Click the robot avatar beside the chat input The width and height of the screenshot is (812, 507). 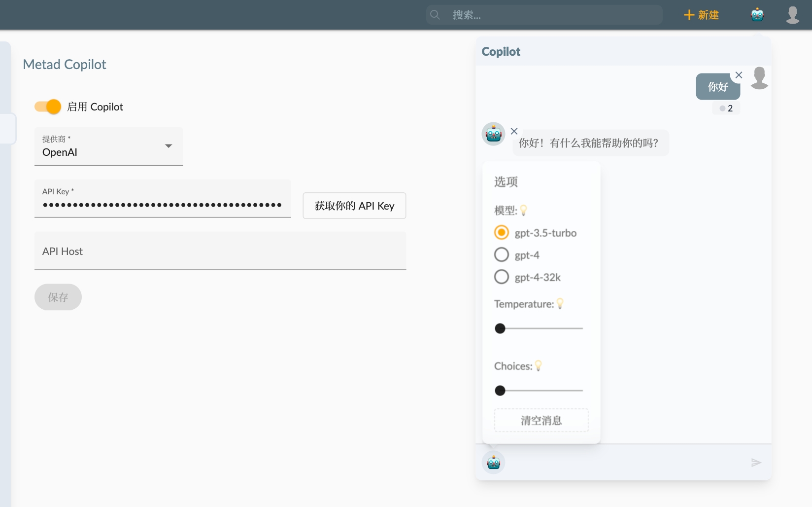(x=493, y=463)
